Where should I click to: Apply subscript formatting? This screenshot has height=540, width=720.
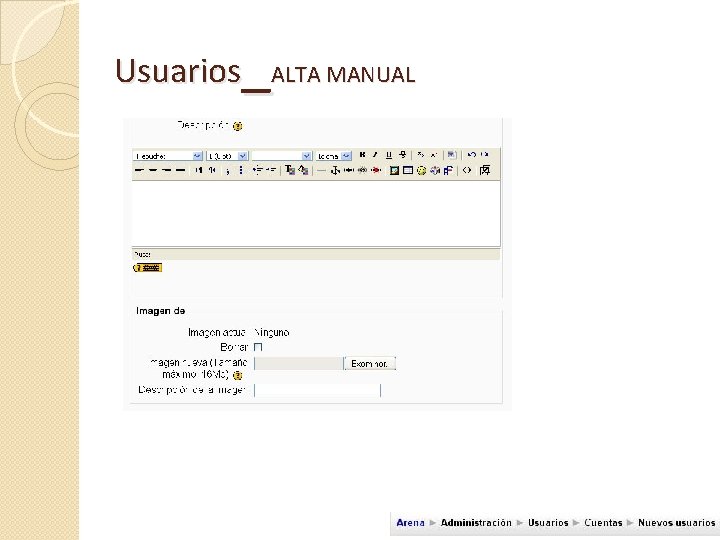(x=421, y=155)
